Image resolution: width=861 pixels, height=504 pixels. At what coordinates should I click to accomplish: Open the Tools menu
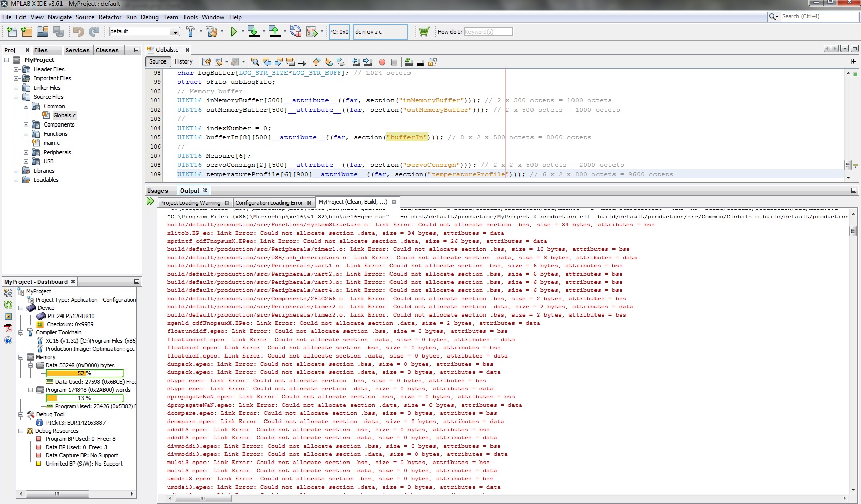coord(190,17)
